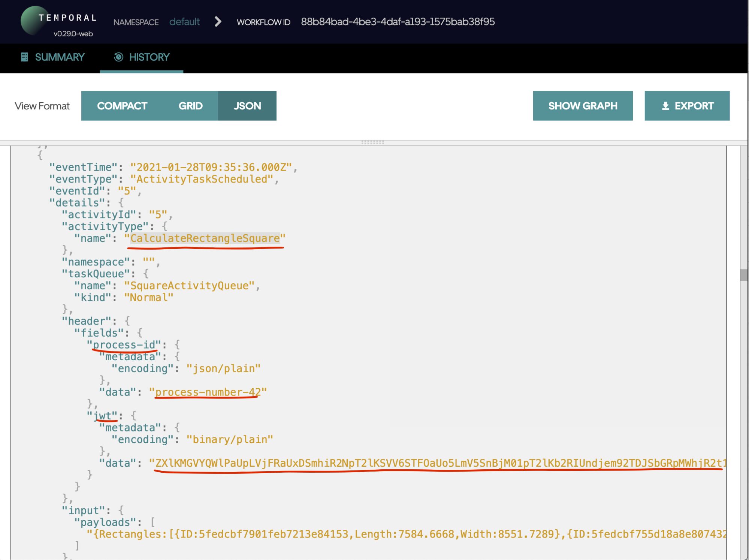Click the process-number-42 data value
This screenshot has width=749, height=560.
(x=208, y=392)
